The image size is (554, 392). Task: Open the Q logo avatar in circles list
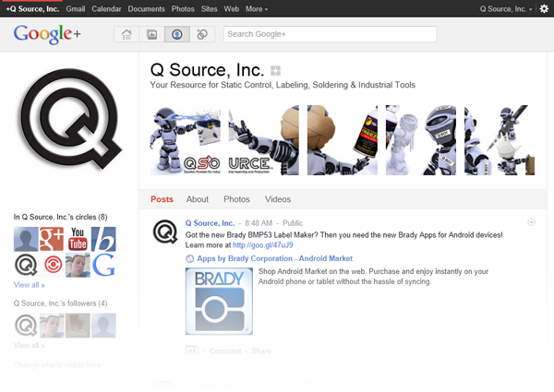[26, 265]
